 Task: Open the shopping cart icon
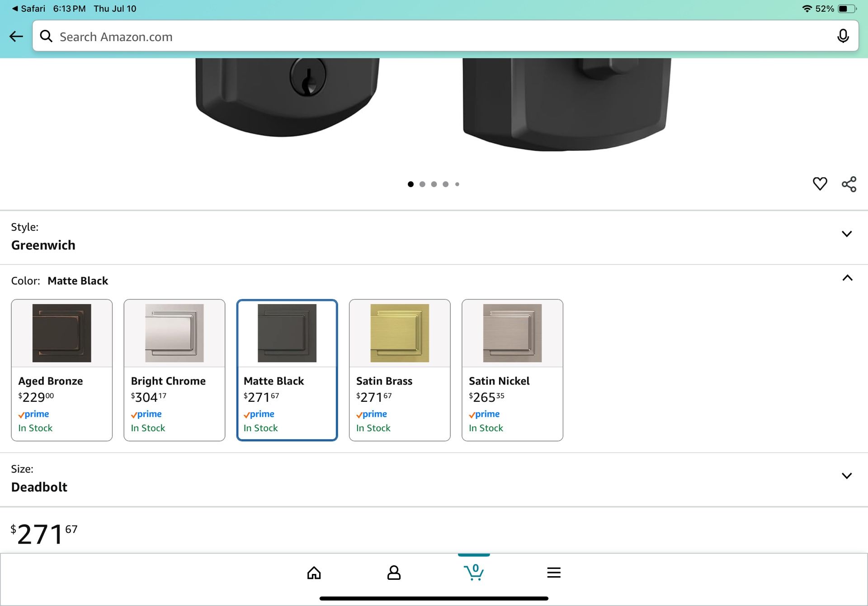[x=474, y=573]
